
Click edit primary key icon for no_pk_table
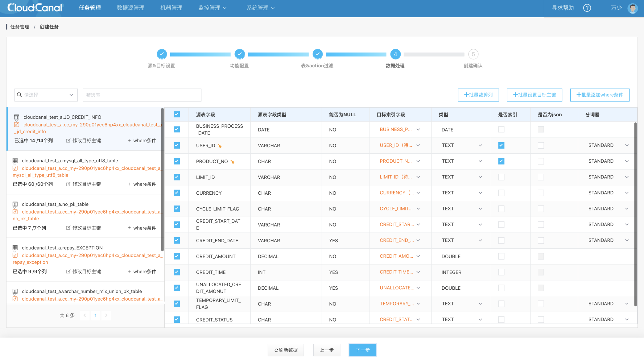(x=68, y=228)
